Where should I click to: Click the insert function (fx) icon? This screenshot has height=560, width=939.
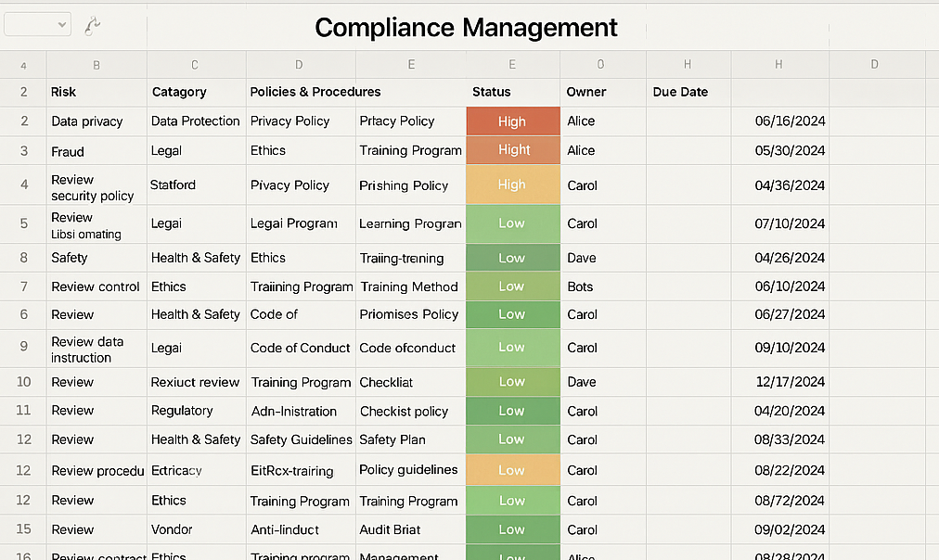[90, 26]
